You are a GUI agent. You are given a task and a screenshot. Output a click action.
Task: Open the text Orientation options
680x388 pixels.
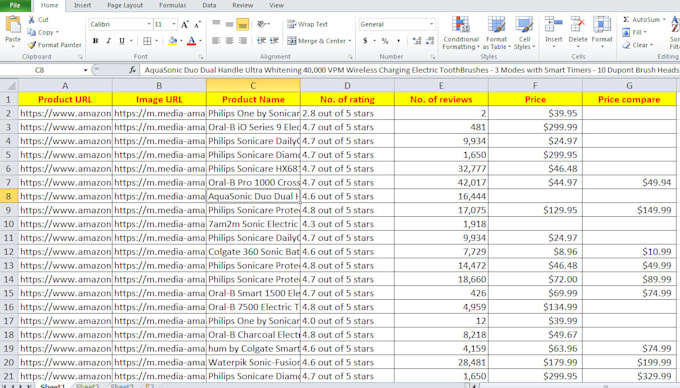click(x=262, y=24)
